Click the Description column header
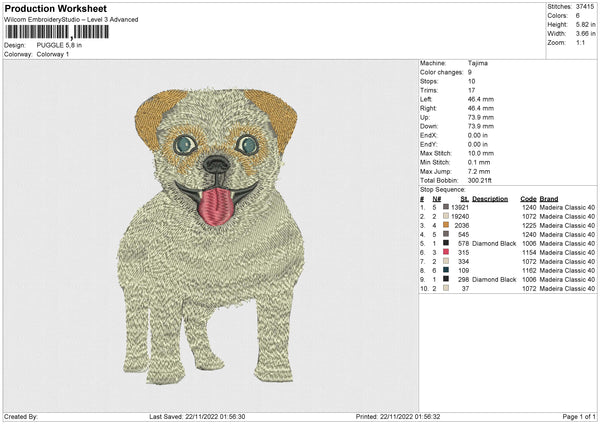600x424 pixels. pos(491,198)
